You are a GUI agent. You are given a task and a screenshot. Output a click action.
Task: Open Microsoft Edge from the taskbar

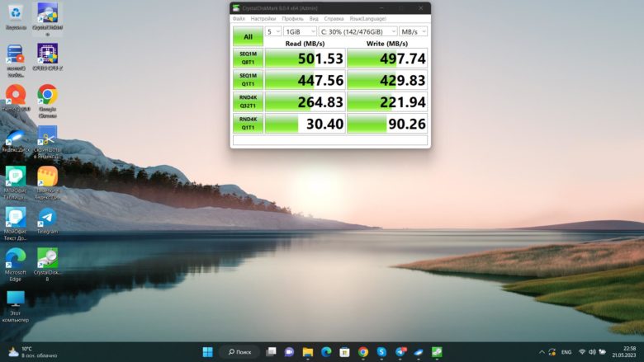click(x=326, y=352)
